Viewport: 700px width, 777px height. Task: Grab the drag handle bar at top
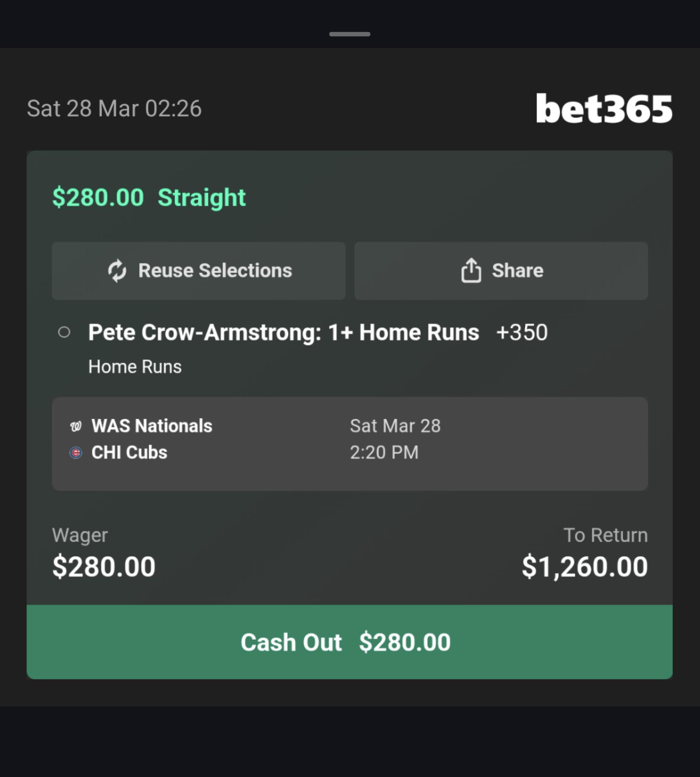pos(350,34)
